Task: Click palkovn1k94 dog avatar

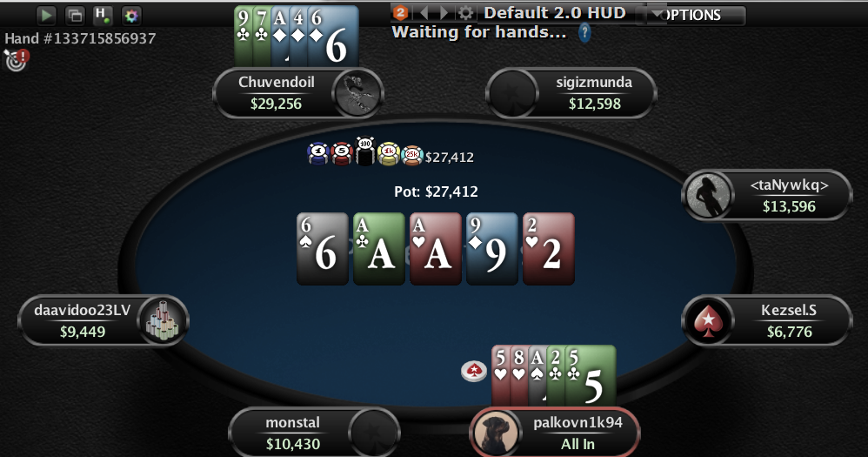Action: click(x=496, y=433)
